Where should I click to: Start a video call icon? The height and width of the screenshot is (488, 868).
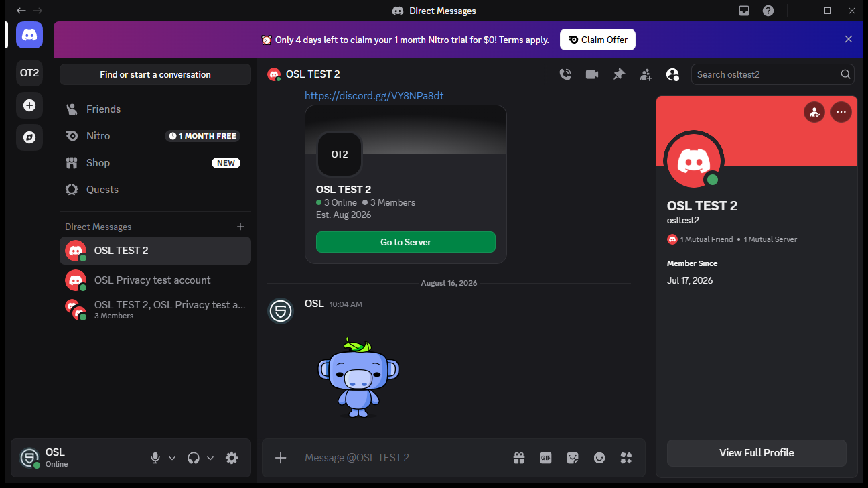(592, 74)
